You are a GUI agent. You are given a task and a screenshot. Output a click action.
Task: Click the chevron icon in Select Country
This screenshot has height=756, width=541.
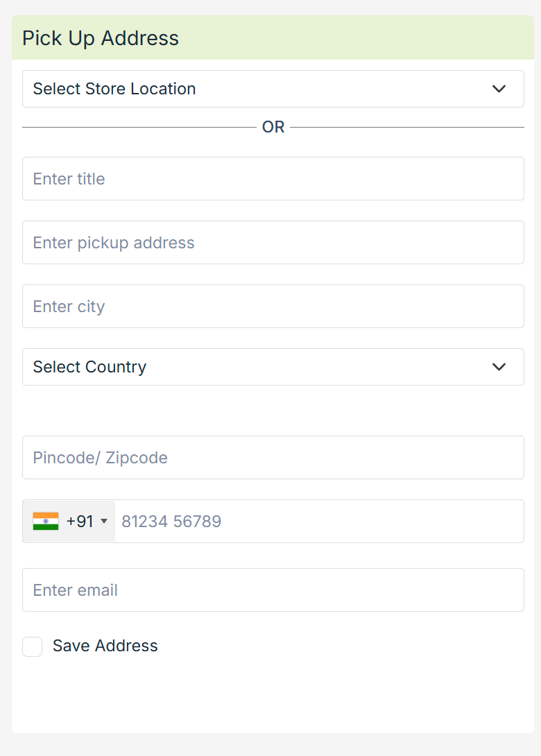tap(499, 367)
